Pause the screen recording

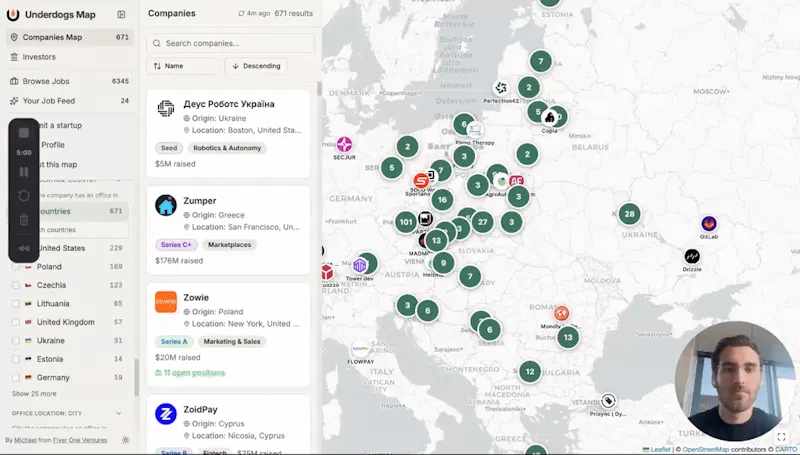pyautogui.click(x=24, y=172)
